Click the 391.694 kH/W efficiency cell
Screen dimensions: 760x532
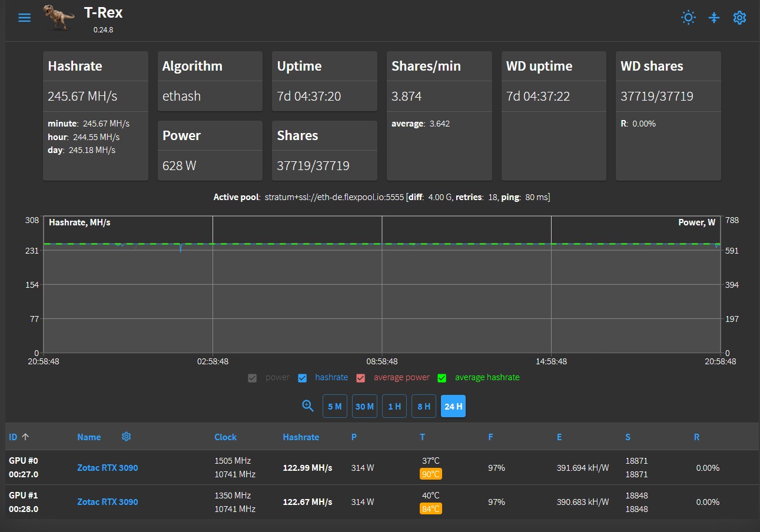click(x=583, y=468)
